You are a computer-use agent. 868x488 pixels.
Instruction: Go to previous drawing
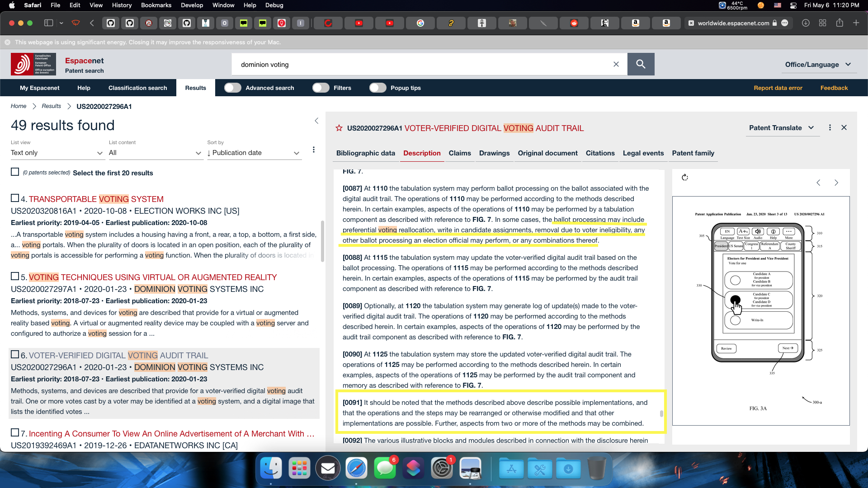coord(818,183)
